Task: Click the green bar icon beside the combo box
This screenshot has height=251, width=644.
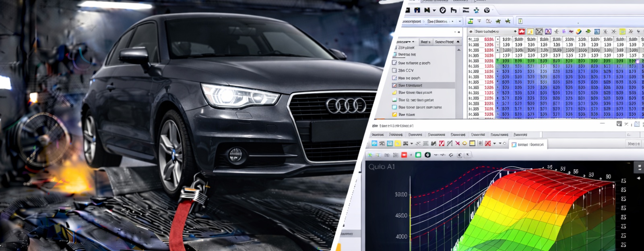Action: pyautogui.click(x=470, y=21)
